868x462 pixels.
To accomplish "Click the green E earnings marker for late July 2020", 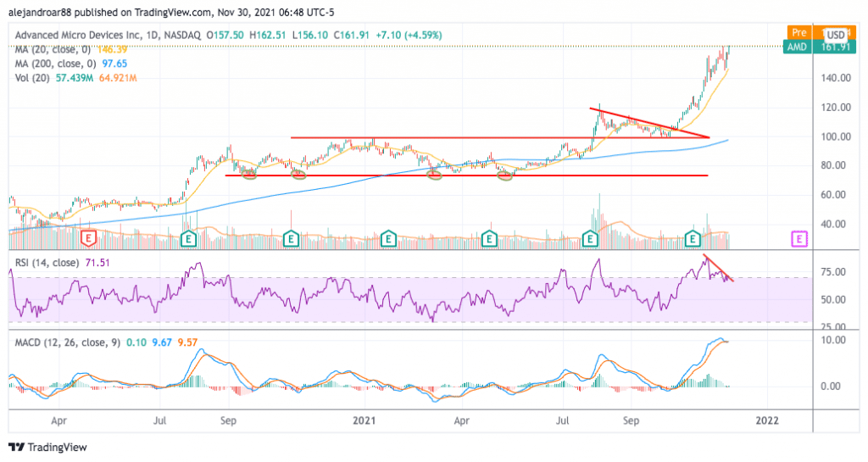I will point(189,239).
